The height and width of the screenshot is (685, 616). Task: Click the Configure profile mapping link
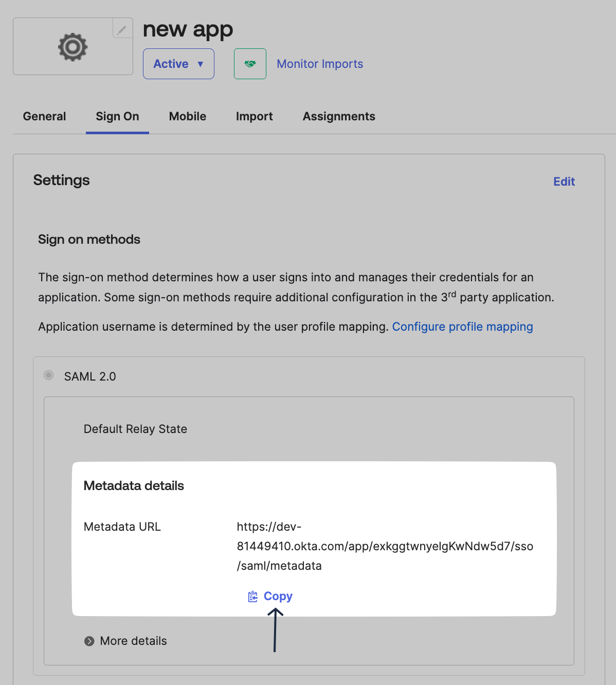[x=462, y=327]
